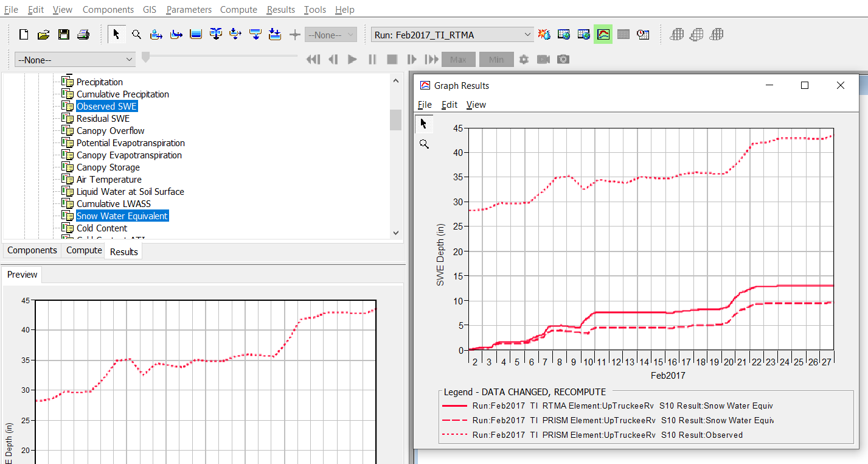The height and width of the screenshot is (464, 868).
Task: Toggle the main toolbar arrow selection tool
Action: tap(116, 35)
